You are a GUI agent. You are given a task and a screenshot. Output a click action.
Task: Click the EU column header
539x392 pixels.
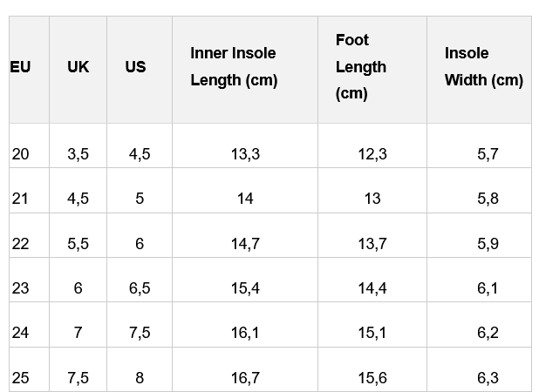pos(20,67)
